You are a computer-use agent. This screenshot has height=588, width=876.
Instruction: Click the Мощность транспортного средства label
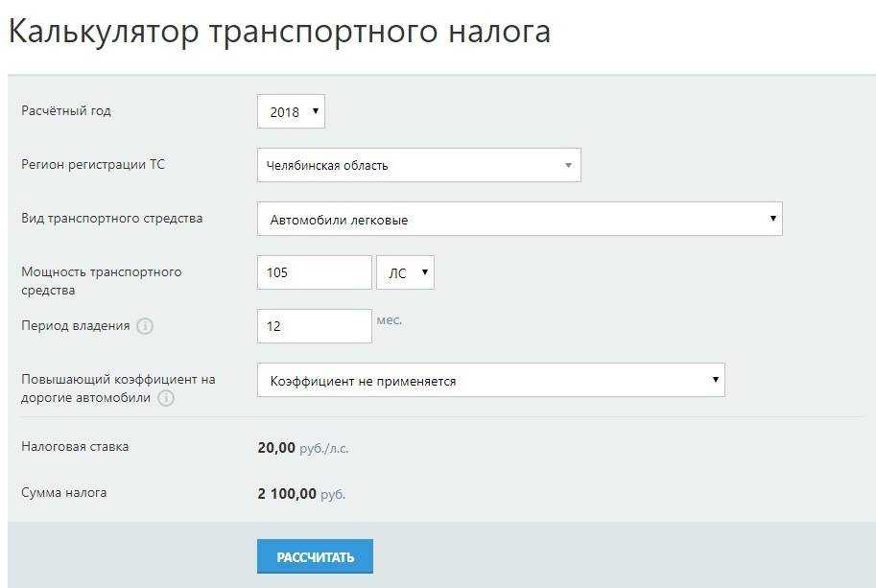(x=101, y=281)
